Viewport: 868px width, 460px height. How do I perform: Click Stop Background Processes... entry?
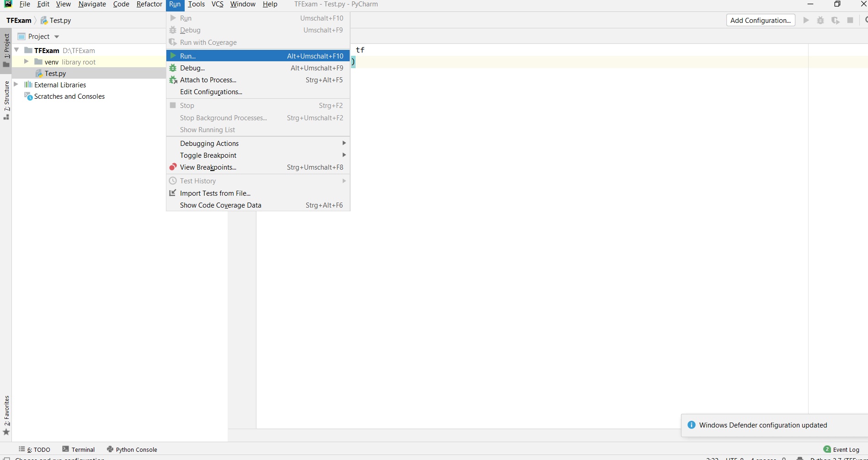tap(258, 118)
